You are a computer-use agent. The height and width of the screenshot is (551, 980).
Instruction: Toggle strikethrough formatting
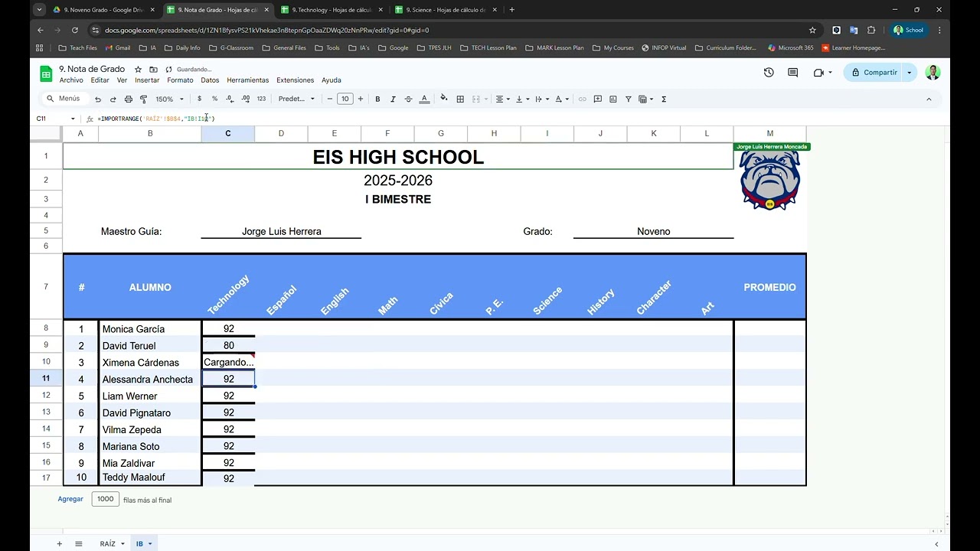408,99
